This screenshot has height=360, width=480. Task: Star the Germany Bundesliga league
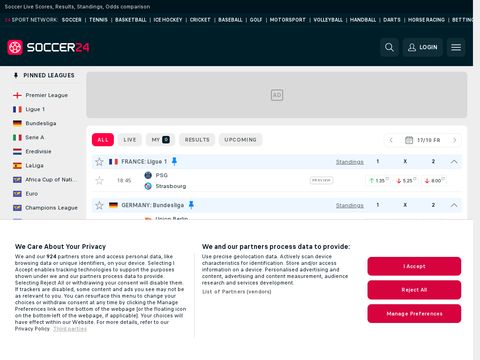click(99, 205)
